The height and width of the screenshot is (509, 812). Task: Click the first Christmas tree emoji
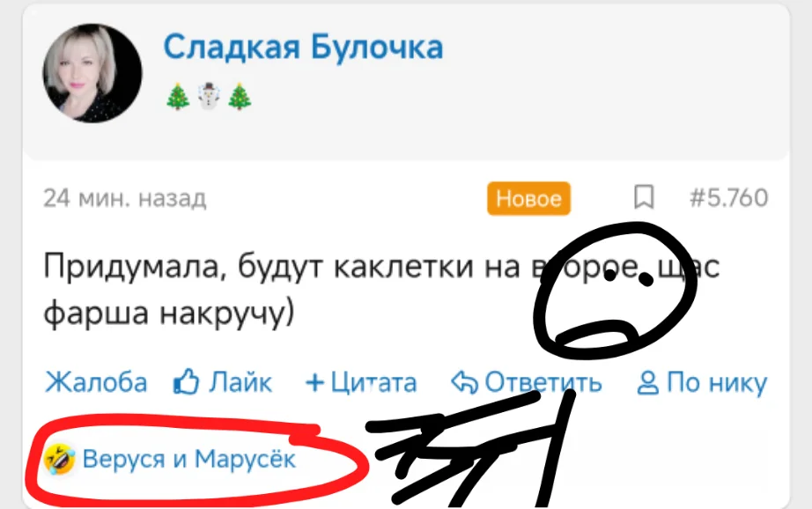pyautogui.click(x=178, y=96)
